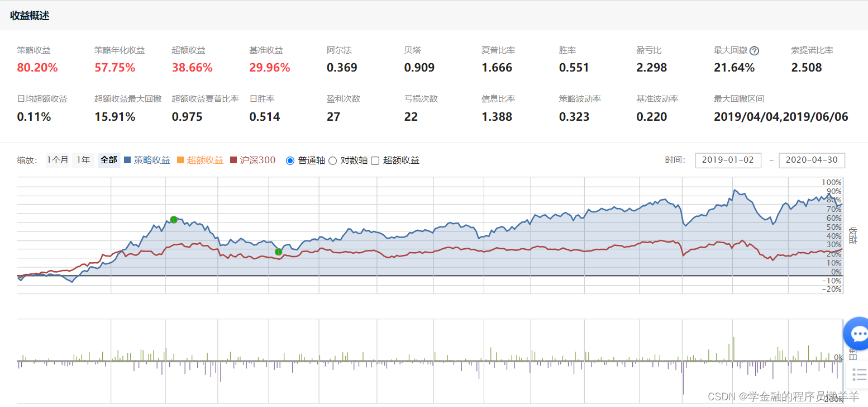868x407 pixels.
Task: Select the drawdown interval 2019/04/04,2019/06/06
Action: [781, 117]
